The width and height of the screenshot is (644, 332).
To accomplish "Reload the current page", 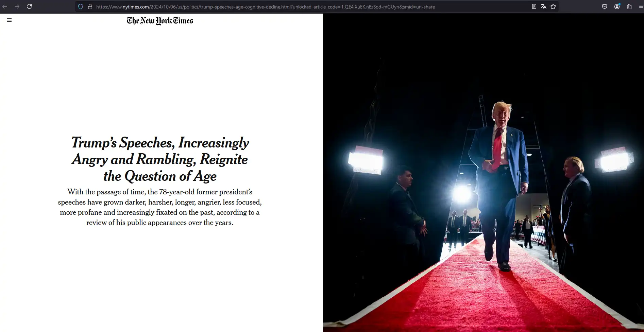I will pos(29,6).
